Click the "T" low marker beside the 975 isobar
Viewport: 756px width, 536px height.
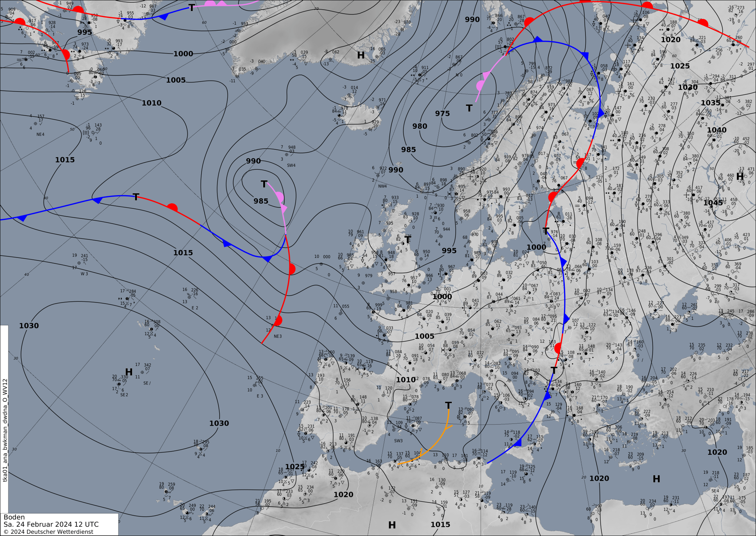tap(469, 108)
